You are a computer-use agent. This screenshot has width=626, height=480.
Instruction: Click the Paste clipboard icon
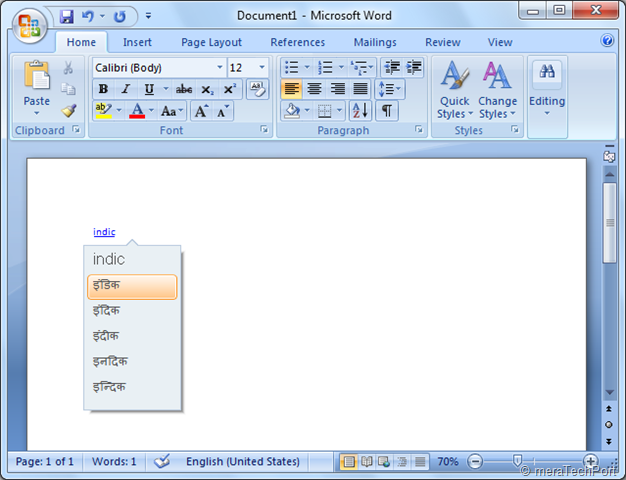coord(37,75)
